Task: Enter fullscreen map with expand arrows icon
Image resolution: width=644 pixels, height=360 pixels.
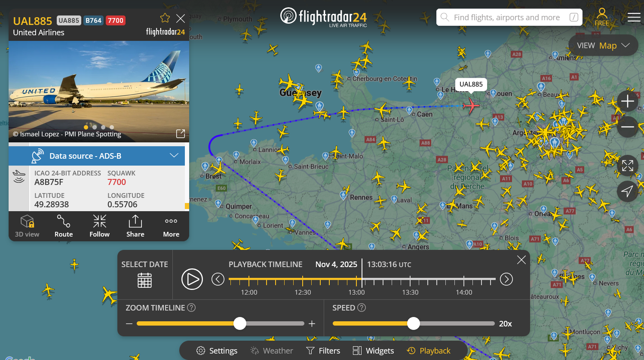Action: [x=627, y=166]
